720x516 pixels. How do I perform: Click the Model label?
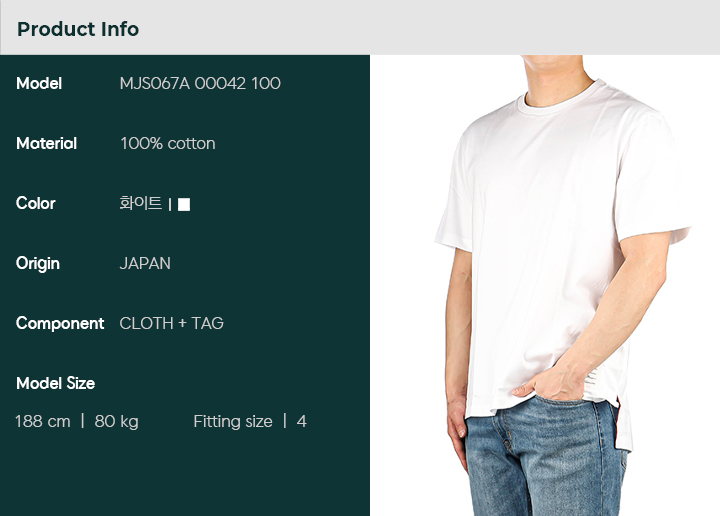[x=39, y=84]
